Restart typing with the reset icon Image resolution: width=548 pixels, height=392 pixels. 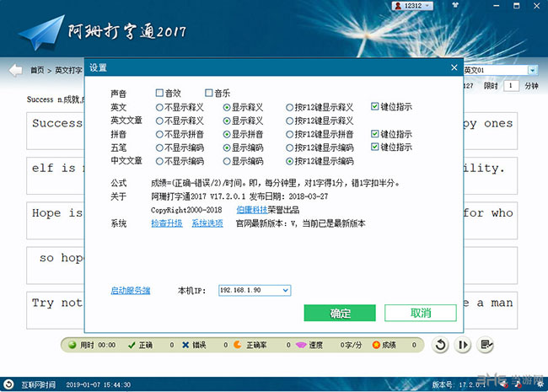(440, 345)
